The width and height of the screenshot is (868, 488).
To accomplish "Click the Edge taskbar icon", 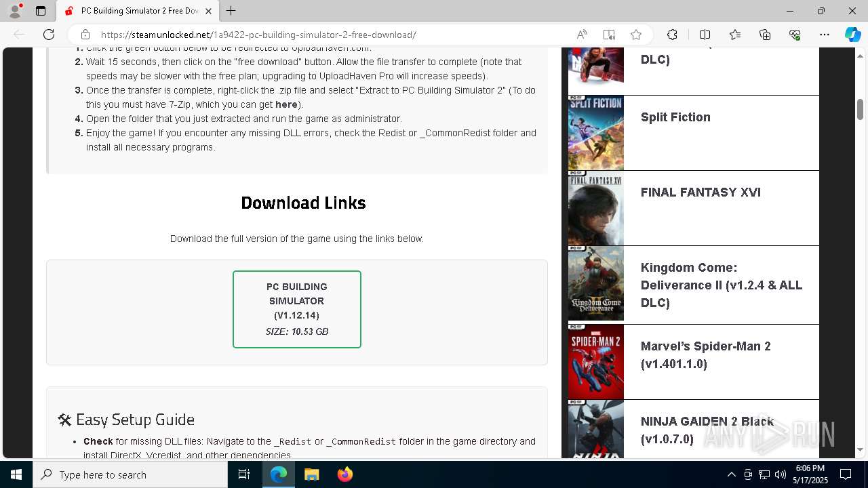I will [x=279, y=474].
